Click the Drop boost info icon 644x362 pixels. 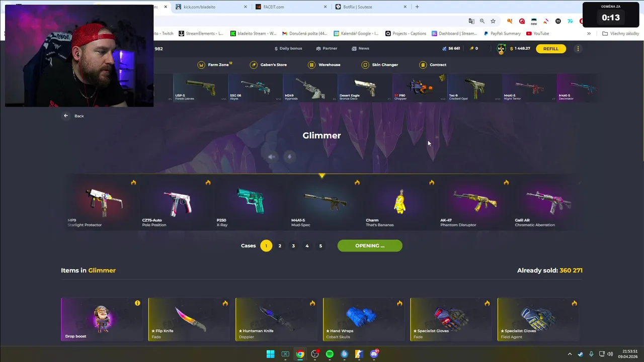137,303
